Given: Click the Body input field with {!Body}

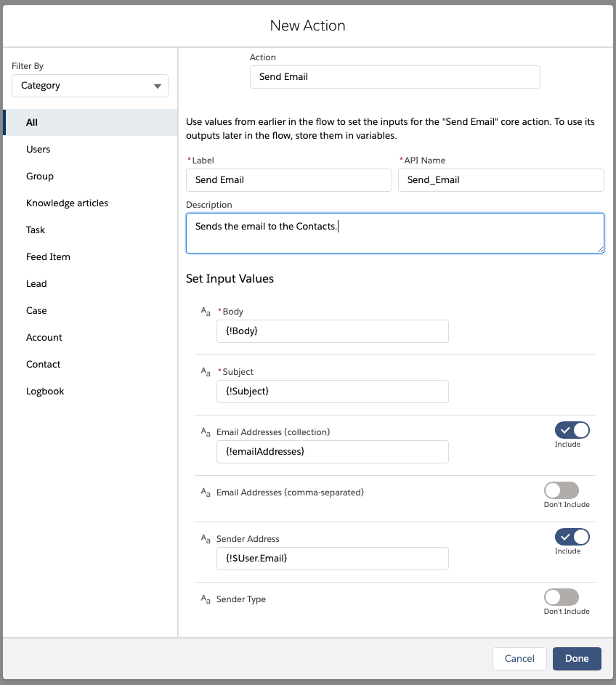Looking at the screenshot, I should [x=333, y=331].
